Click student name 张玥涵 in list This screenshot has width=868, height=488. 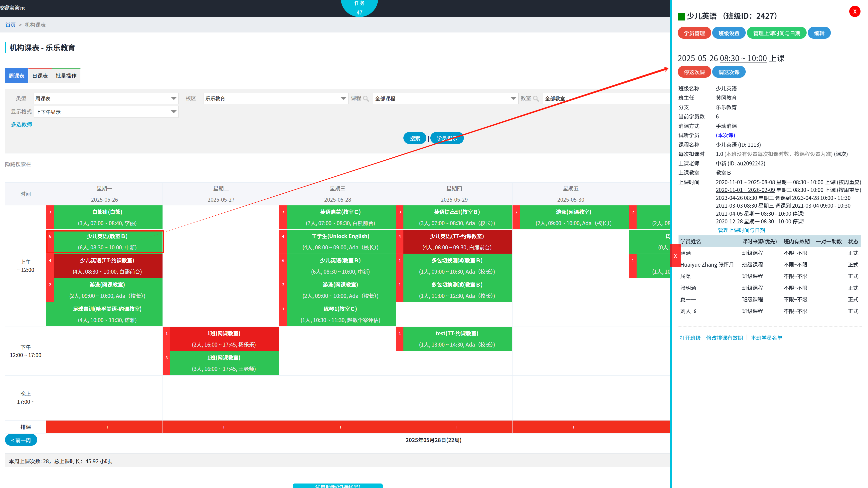click(688, 288)
